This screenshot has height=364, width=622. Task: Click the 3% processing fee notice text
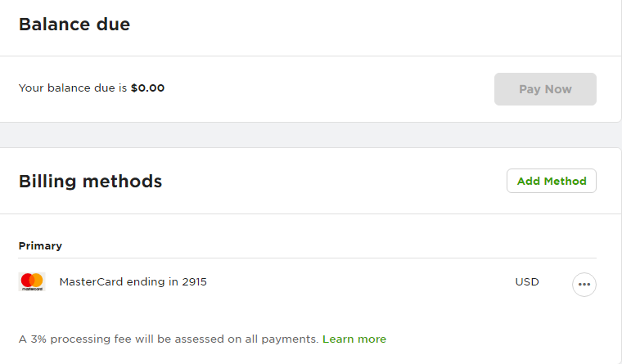click(x=168, y=339)
